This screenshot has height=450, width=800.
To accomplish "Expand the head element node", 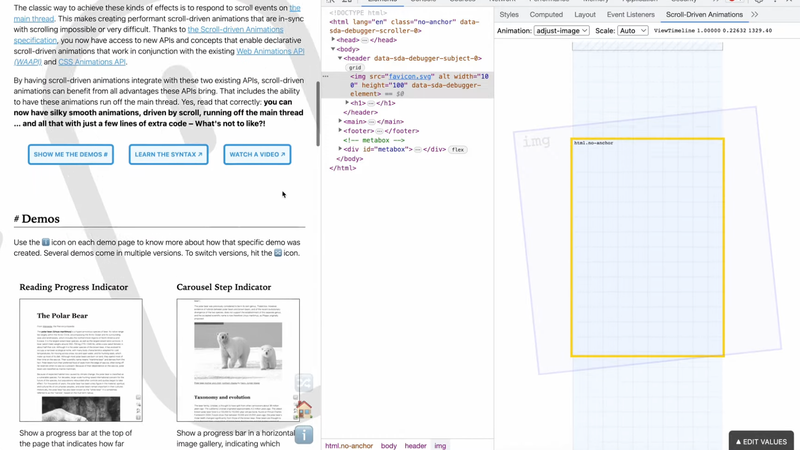I will (333, 39).
